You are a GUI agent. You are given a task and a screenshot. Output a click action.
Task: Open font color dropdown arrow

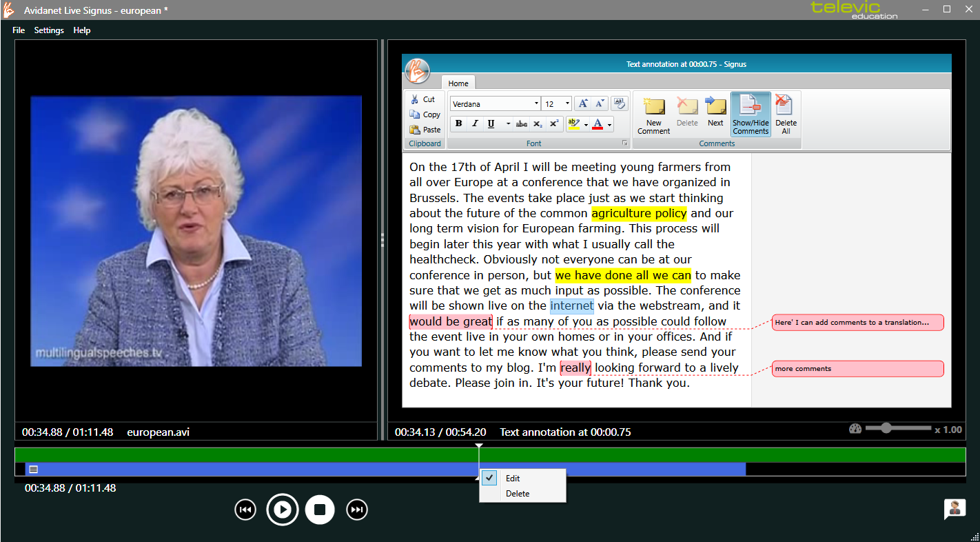click(610, 125)
